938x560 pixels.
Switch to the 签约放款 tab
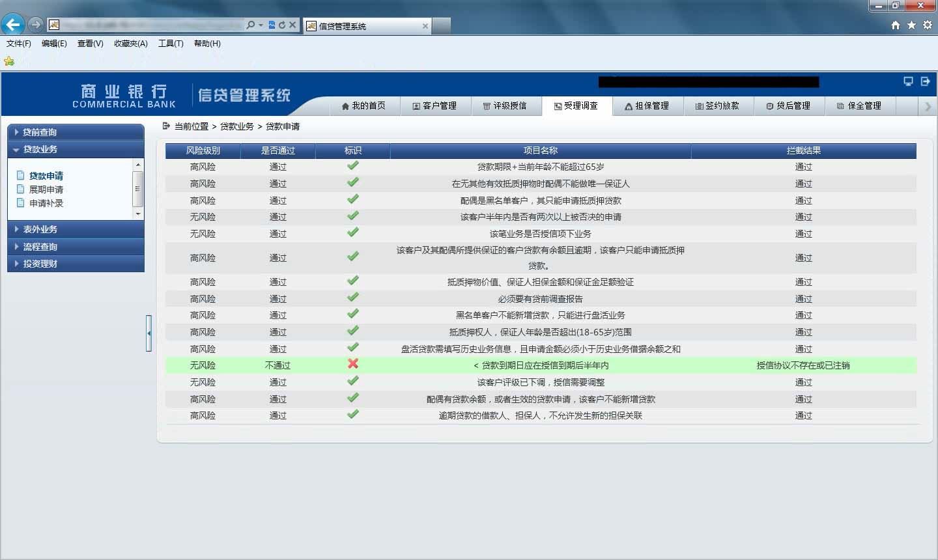coord(718,106)
